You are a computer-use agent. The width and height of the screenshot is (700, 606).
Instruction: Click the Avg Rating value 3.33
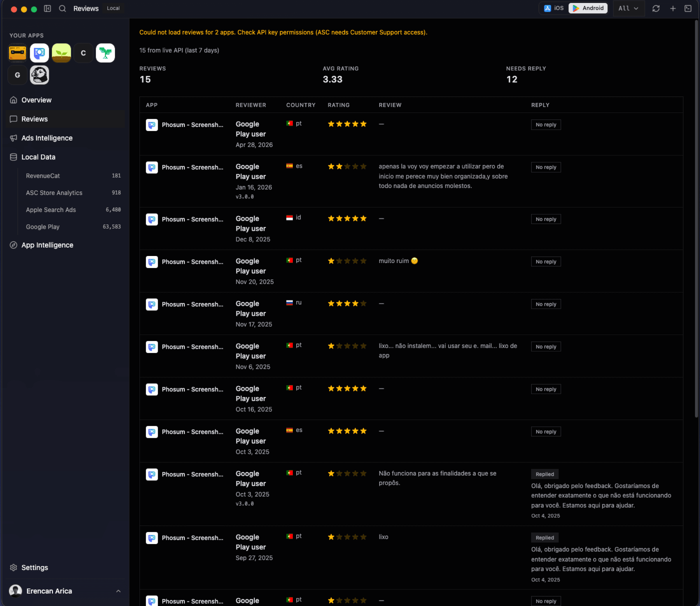[x=332, y=79]
